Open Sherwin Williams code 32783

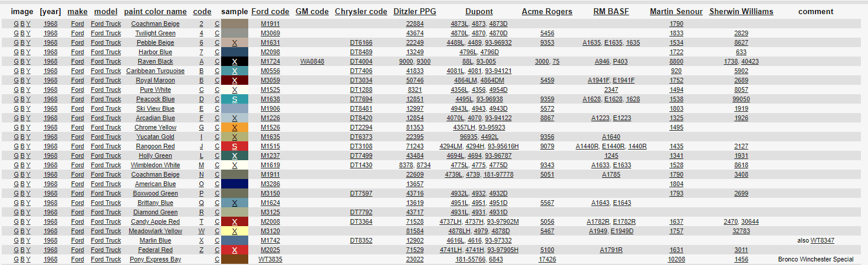(741, 231)
